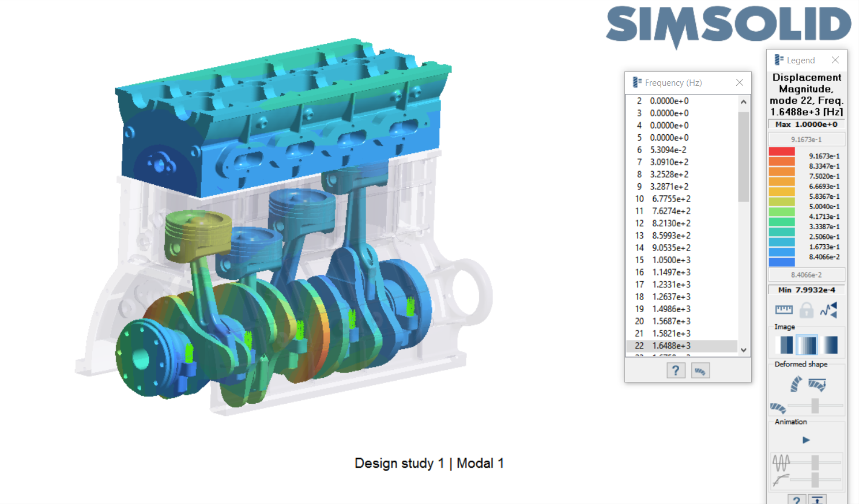Click the yellow-green legend swatch at 5.0040e-1
This screenshot has width=859, height=504.
click(x=782, y=202)
